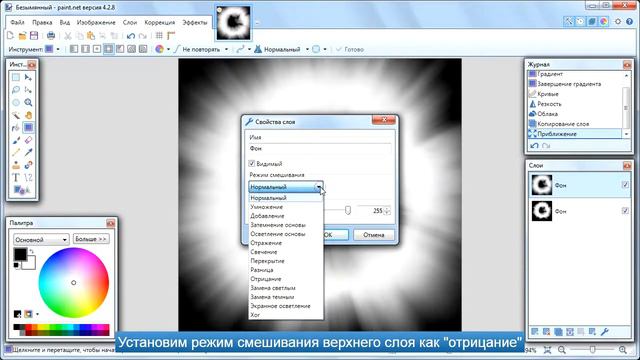640x360 pixels.
Task: Choose Умножение blend mode from list
Action: [267, 207]
